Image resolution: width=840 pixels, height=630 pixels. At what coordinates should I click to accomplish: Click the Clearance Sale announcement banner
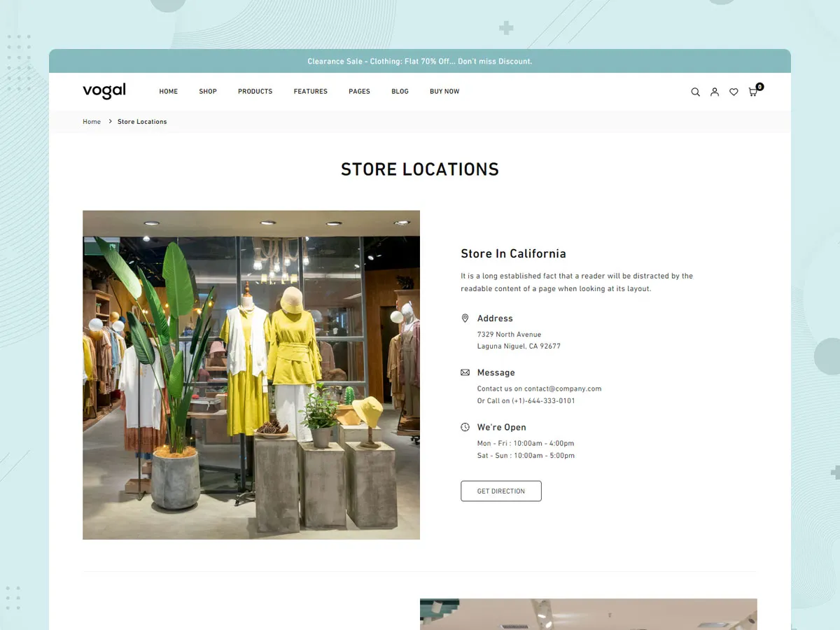pos(420,61)
